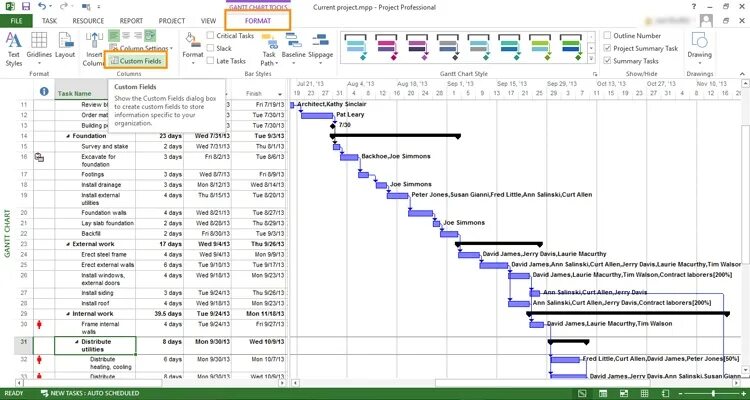
Task: Open Text Styles formatting
Action: (13, 50)
